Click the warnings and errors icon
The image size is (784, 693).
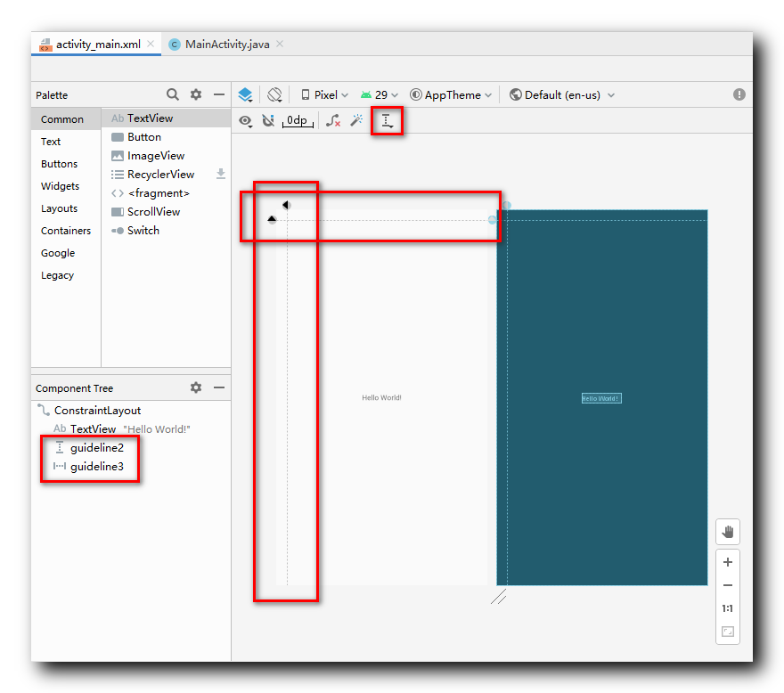[739, 94]
